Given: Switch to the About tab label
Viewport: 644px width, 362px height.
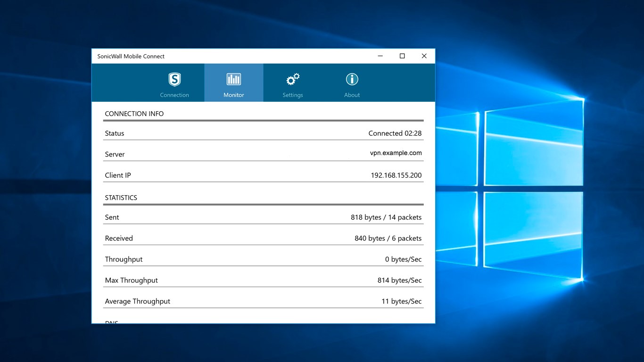Looking at the screenshot, I should click(352, 95).
